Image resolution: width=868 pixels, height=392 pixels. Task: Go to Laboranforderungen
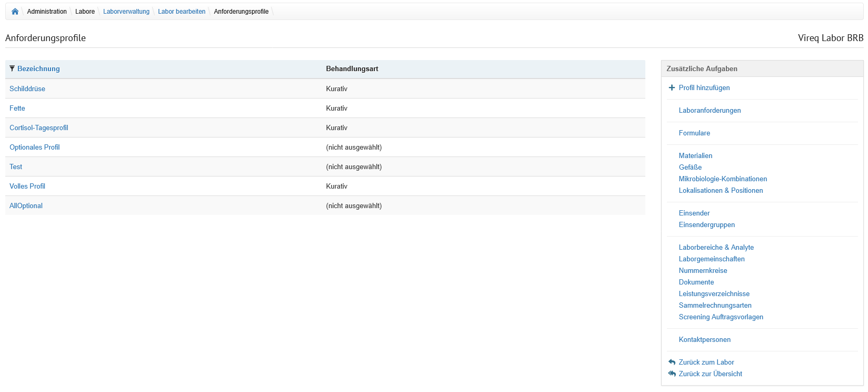point(710,111)
